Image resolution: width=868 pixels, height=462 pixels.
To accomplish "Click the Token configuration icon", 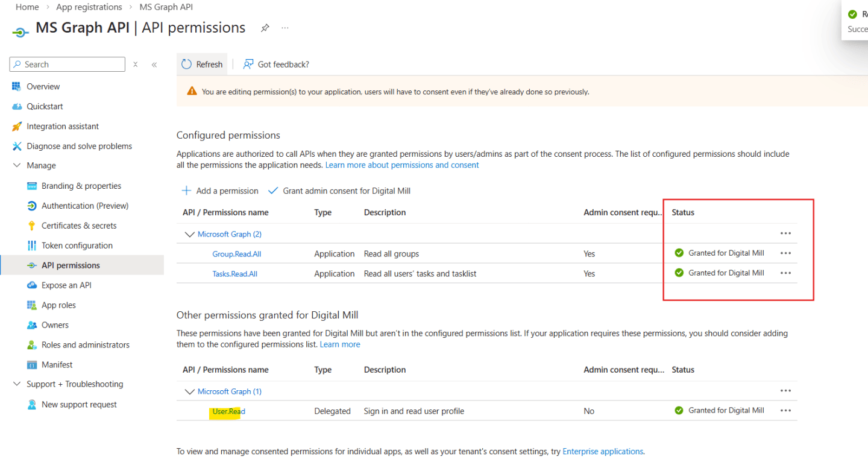I will pos(32,245).
